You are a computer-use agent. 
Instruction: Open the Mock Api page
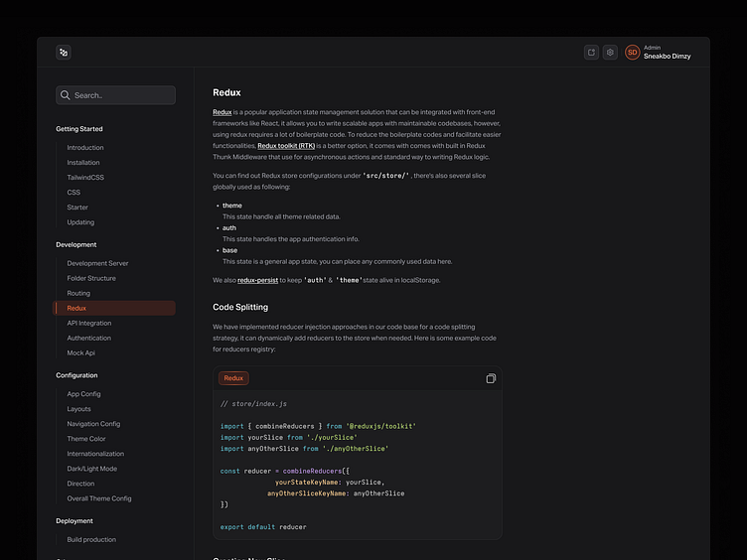(x=81, y=352)
